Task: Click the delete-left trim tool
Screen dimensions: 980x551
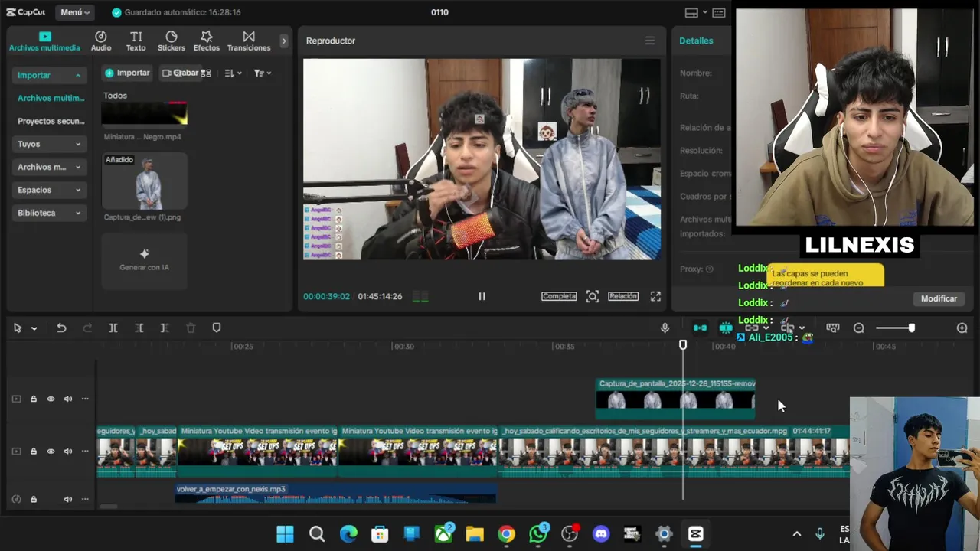Action: tap(139, 328)
